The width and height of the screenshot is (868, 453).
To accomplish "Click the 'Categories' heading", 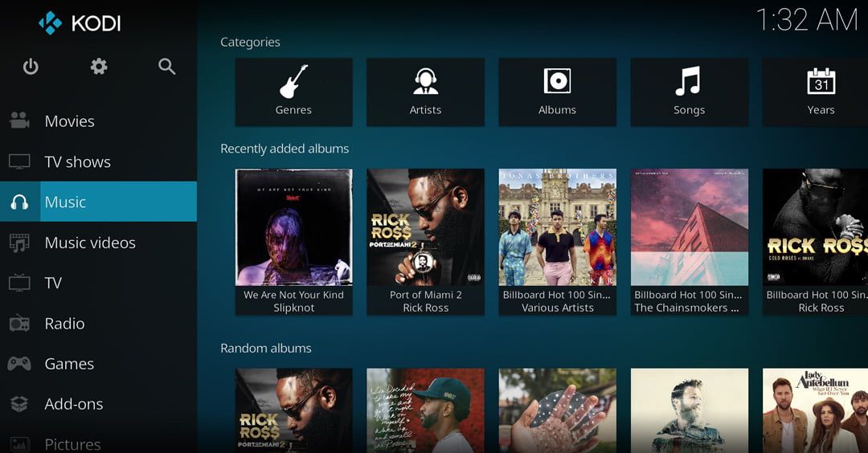I will [250, 42].
